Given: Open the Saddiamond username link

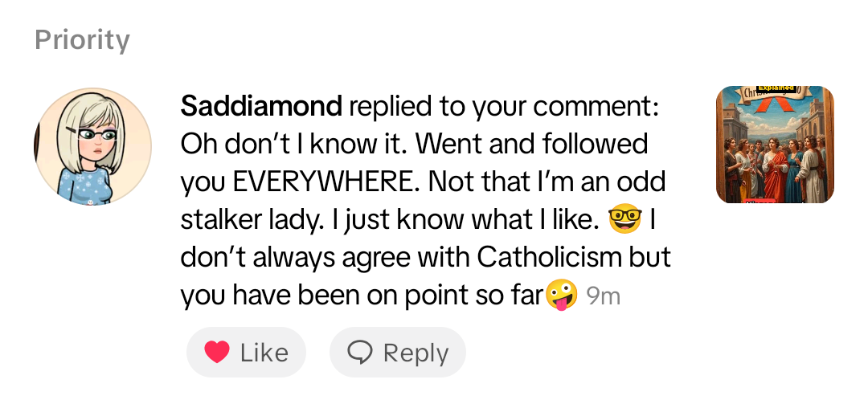Looking at the screenshot, I should tap(262, 105).
